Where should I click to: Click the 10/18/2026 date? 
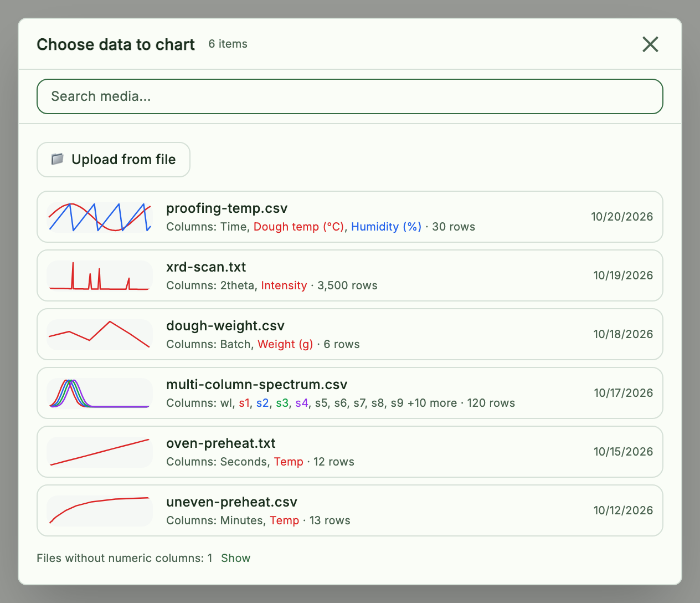click(623, 334)
